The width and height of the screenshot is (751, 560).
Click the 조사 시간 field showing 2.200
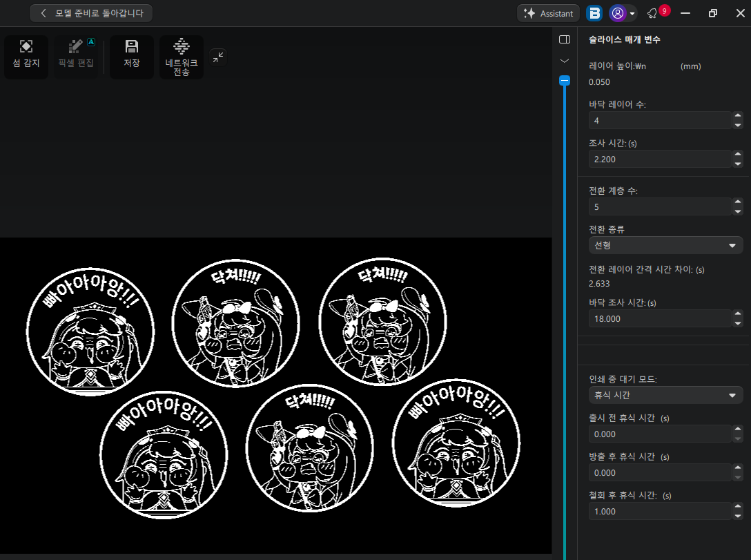pos(659,159)
